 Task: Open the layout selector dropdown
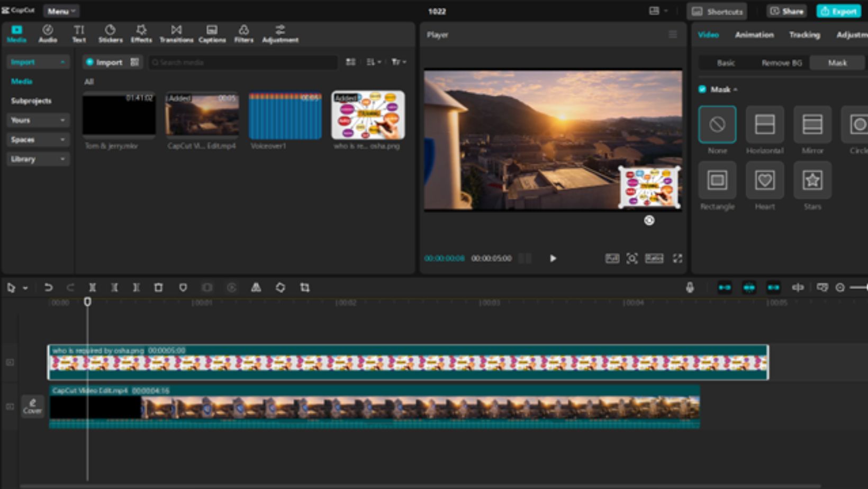pos(658,11)
